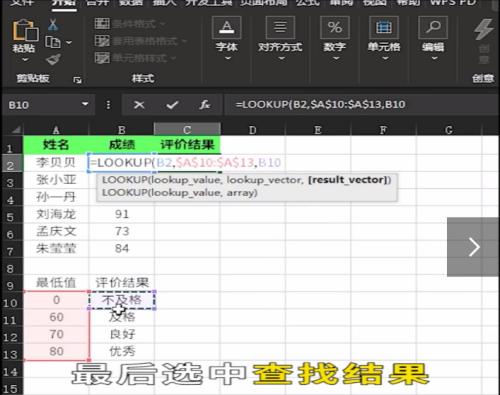Click threshold cell with value 70
Image resolution: width=500 pixels, height=395 pixels.
click(x=56, y=334)
